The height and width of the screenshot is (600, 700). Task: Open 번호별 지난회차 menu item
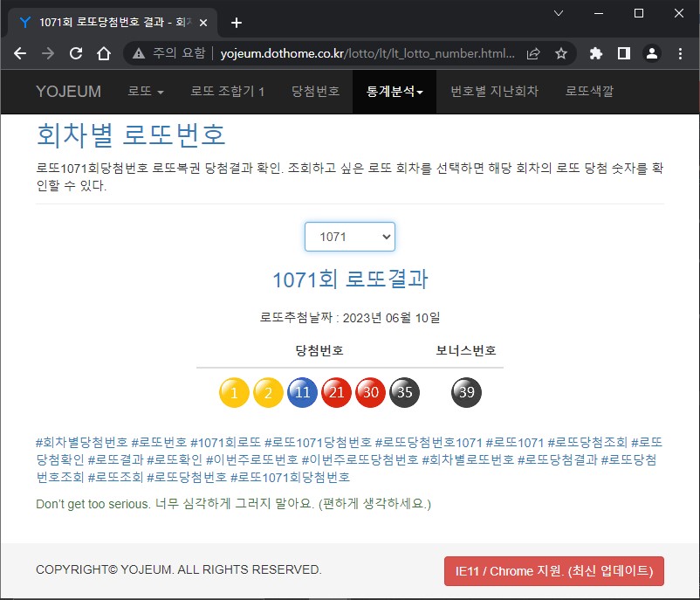click(494, 92)
